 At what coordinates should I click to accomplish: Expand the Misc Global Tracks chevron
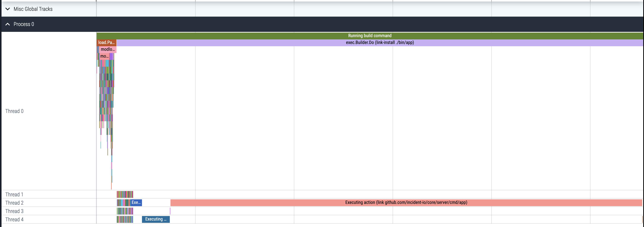[x=8, y=9]
